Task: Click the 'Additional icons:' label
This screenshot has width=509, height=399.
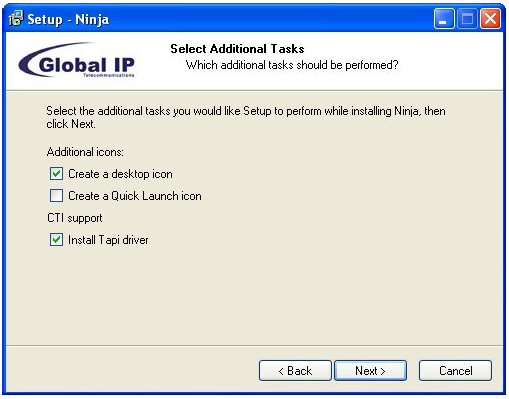Action: click(85, 152)
